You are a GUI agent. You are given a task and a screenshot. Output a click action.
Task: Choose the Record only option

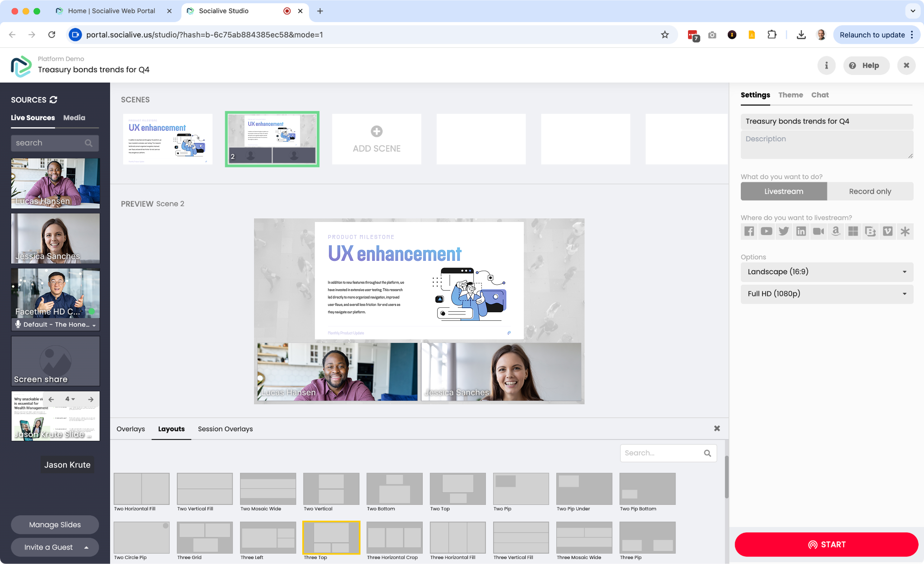(870, 191)
